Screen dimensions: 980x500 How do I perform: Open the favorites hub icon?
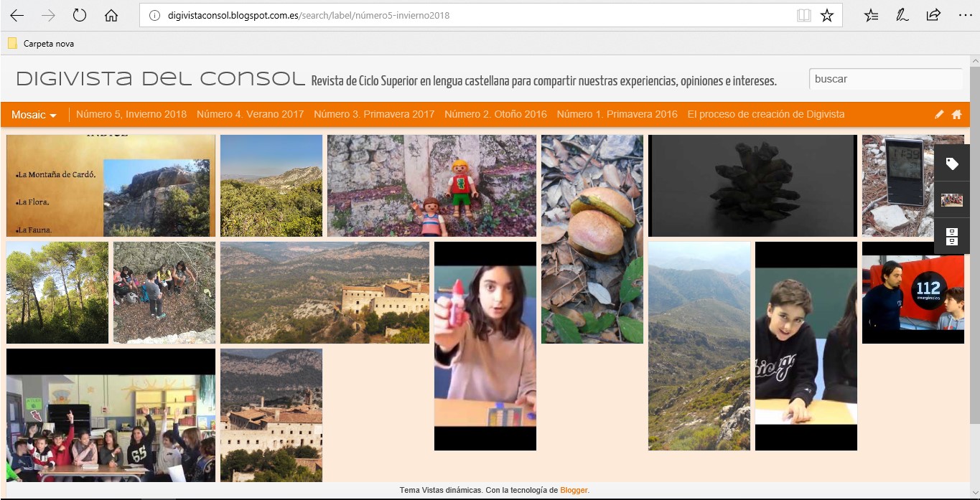click(871, 15)
